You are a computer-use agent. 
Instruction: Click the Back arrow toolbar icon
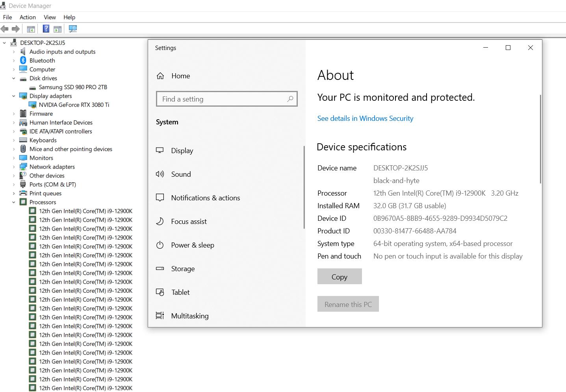(x=5, y=29)
